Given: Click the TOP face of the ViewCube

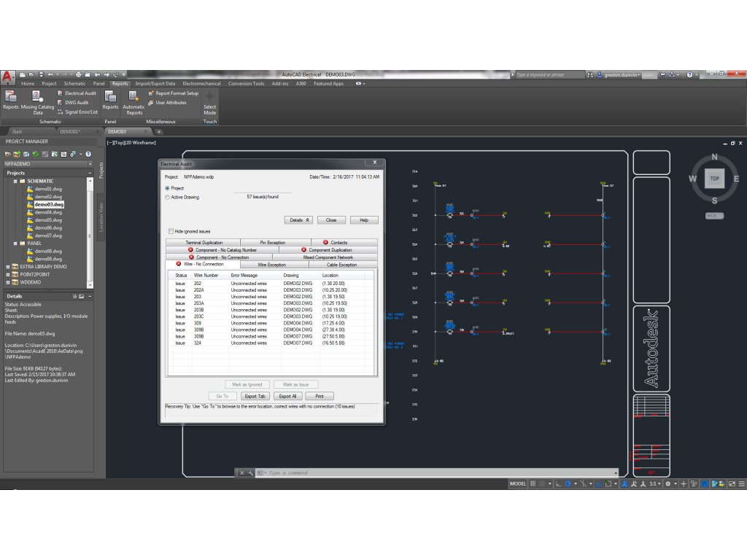Looking at the screenshot, I should (714, 179).
